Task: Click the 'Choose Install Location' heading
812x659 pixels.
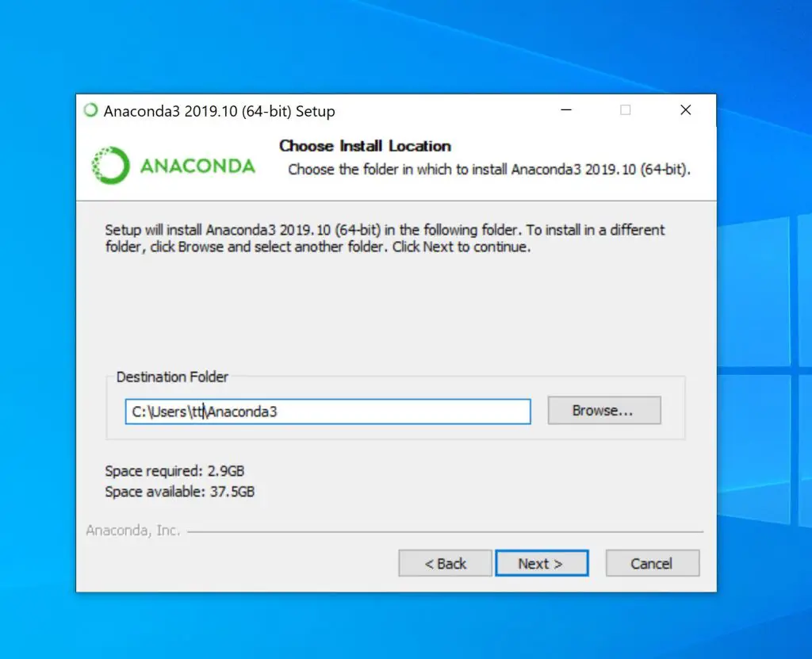Action: [365, 146]
